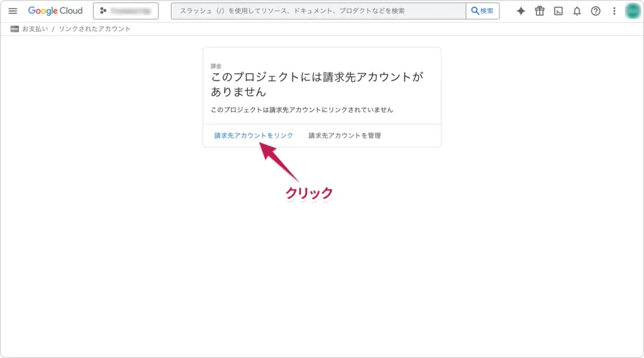Go to お支払い in the breadcrumb
The height and width of the screenshot is (358, 644).
click(x=35, y=29)
